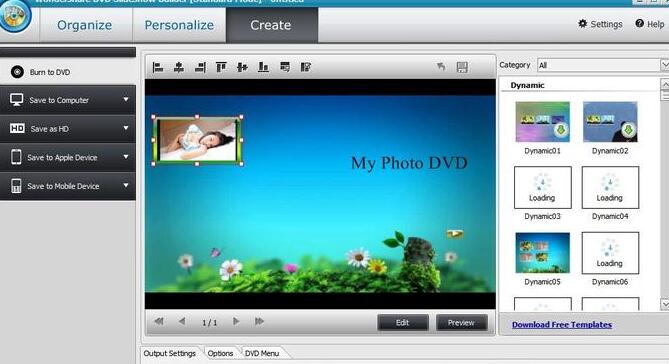The height and width of the screenshot is (364, 669).
Task: Click the align left toolbar icon
Action: [158, 67]
